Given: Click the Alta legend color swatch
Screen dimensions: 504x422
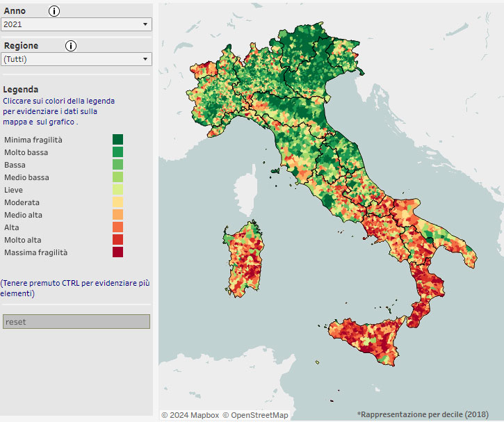Looking at the screenshot, I should 117,227.
